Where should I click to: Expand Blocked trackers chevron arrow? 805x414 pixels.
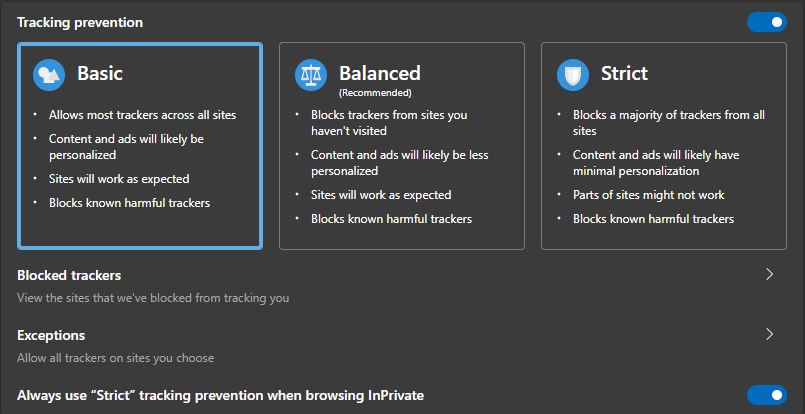[x=769, y=274]
